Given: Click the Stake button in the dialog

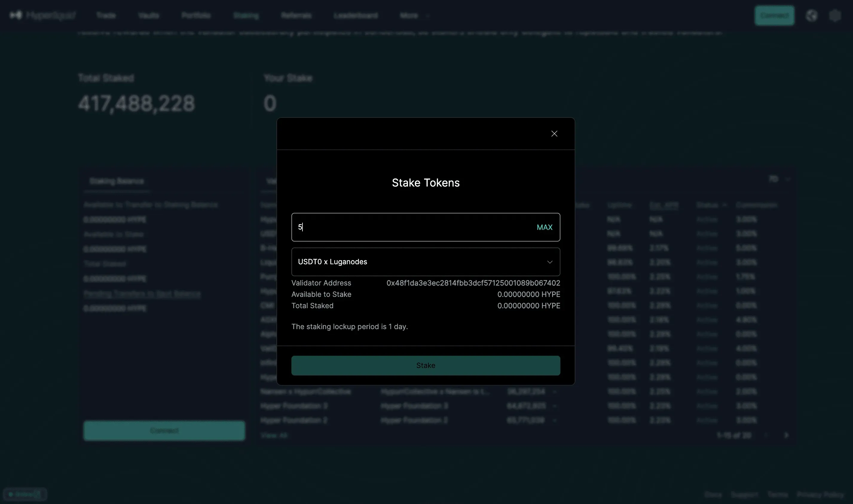Looking at the screenshot, I should pyautogui.click(x=426, y=365).
